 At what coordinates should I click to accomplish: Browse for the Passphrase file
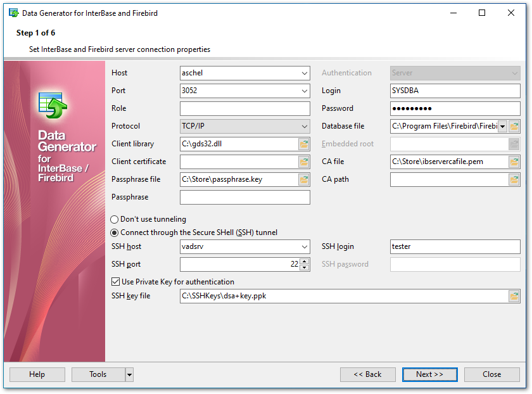[303, 179]
